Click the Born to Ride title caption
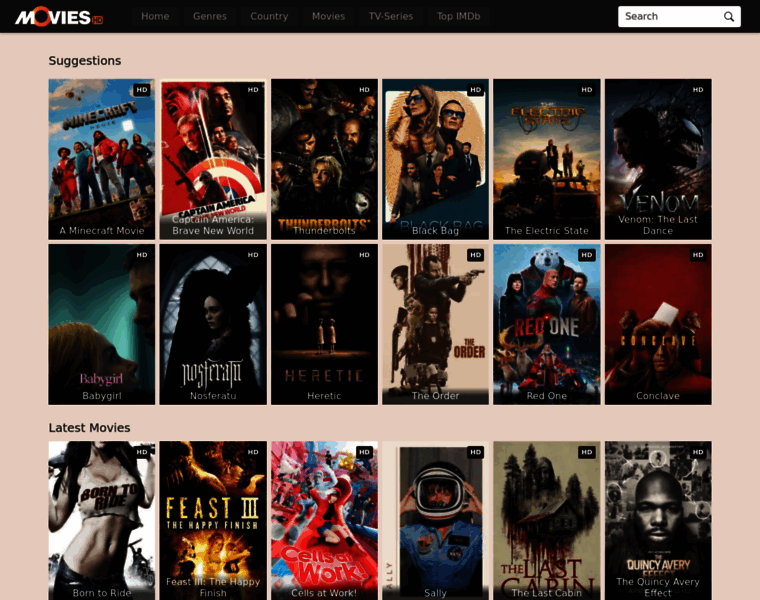This screenshot has height=600, width=760. tap(102, 593)
